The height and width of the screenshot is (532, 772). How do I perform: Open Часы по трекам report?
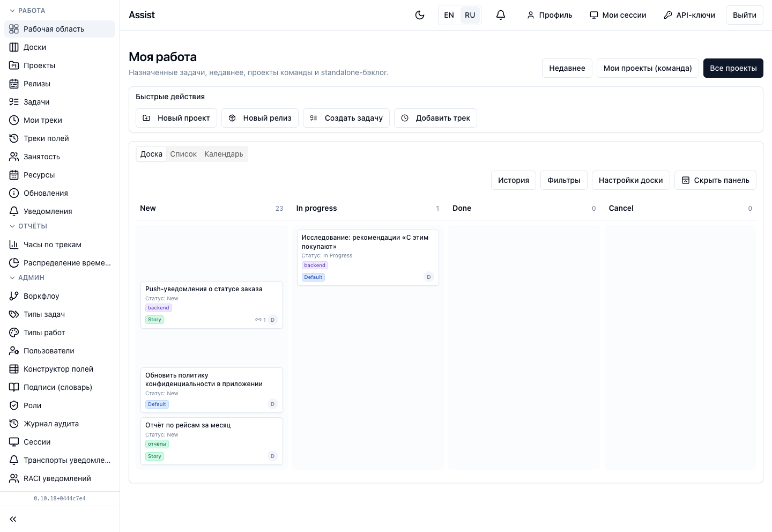pos(60,245)
